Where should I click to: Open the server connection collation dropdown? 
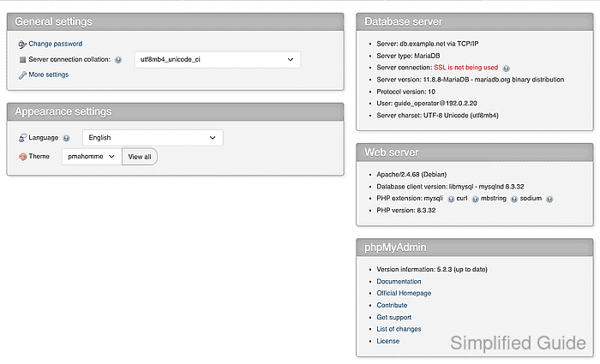(x=218, y=60)
